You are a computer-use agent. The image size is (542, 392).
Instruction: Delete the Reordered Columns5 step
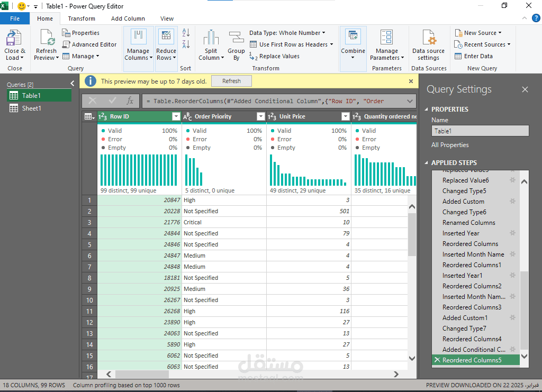point(437,360)
